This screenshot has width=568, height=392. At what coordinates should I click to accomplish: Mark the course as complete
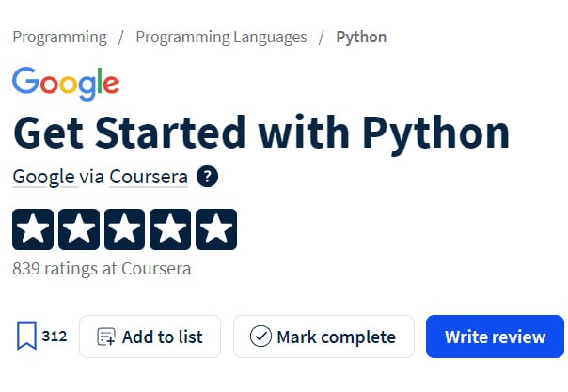click(323, 337)
